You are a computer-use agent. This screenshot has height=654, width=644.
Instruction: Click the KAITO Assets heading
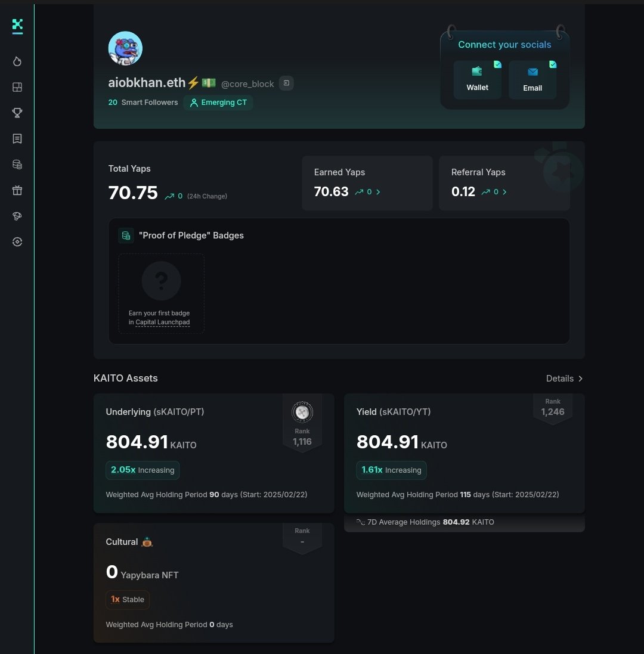tap(126, 379)
